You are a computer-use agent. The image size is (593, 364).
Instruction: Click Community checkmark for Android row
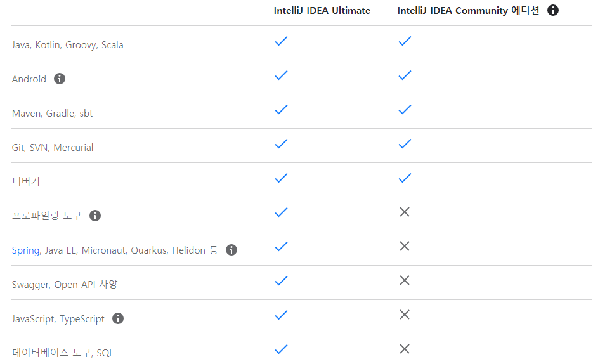[405, 75]
